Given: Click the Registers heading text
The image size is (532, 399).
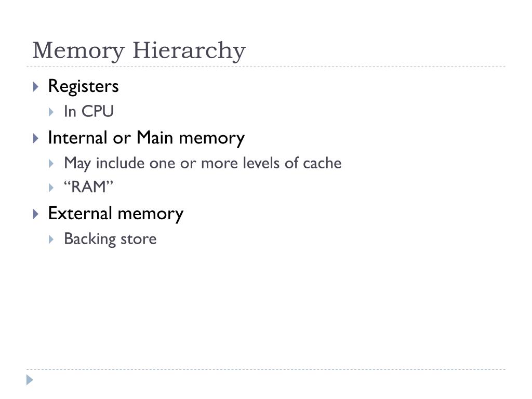Looking at the screenshot, I should click(x=84, y=86).
